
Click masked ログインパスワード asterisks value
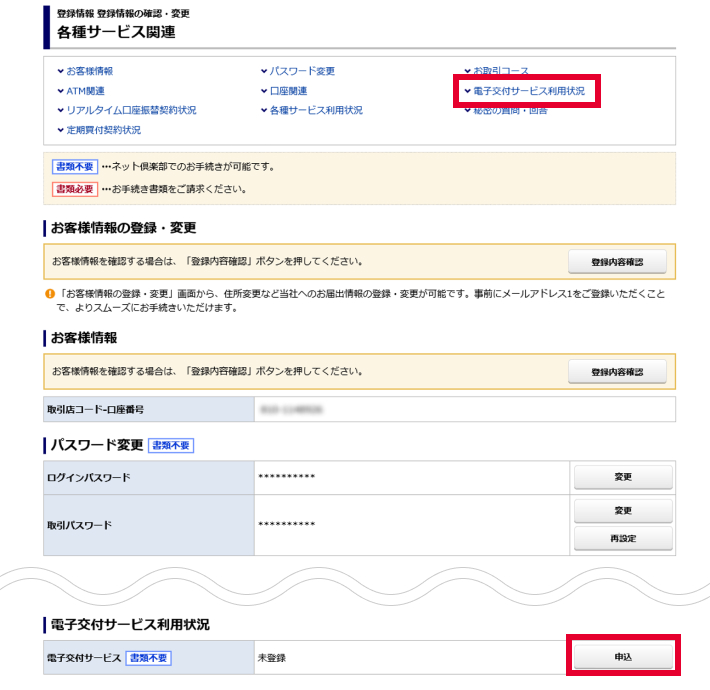[x=287, y=477]
